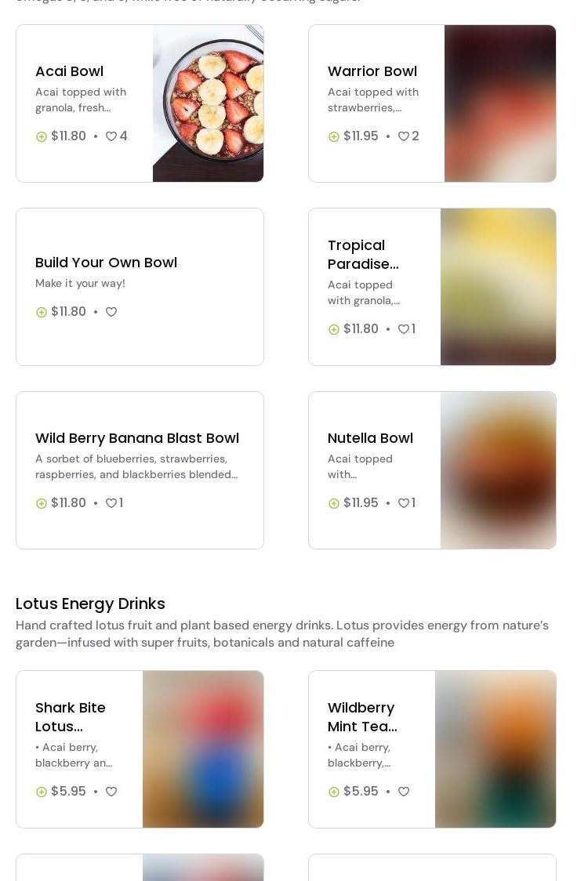Screen dimensions: 588x881
Task: Click the Nutella Bowl add icon
Action: (x=334, y=503)
